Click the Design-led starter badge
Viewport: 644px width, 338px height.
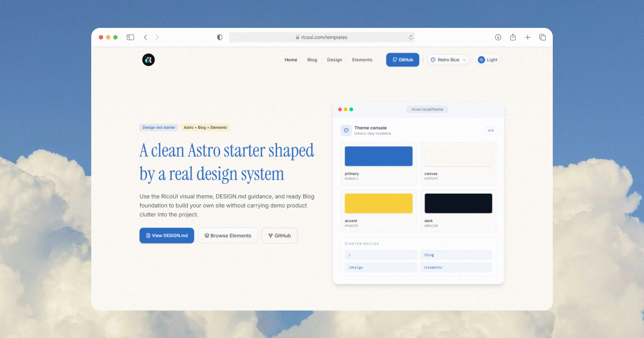point(159,128)
